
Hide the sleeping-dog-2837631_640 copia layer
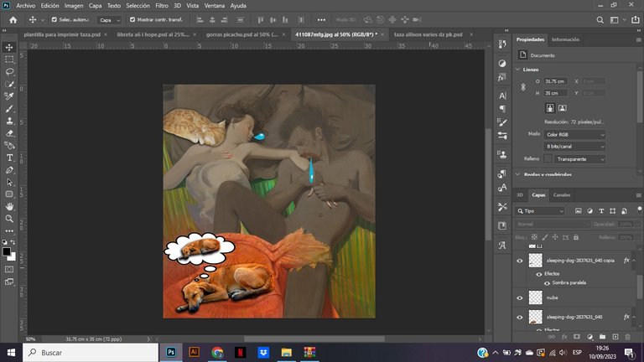520,261
